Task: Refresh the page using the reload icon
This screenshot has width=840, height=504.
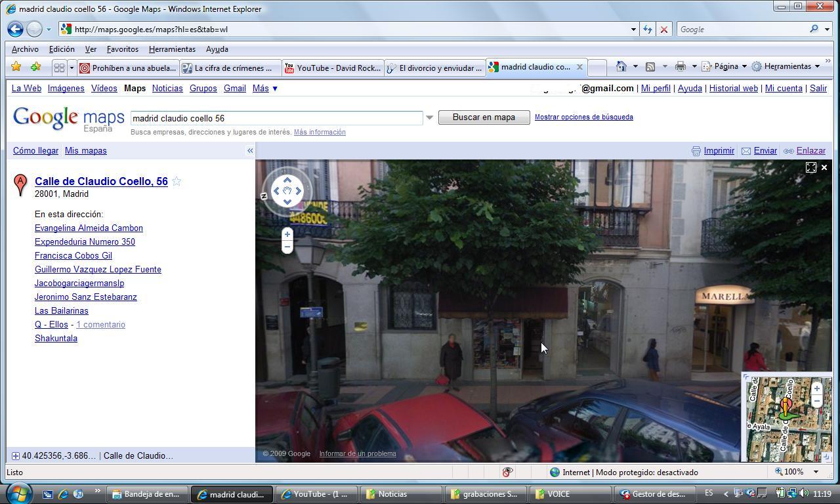Action: pyautogui.click(x=648, y=29)
